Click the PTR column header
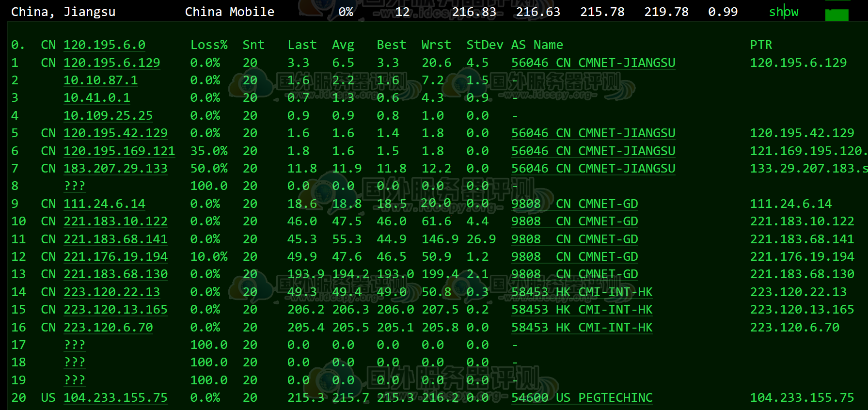868x410 pixels. (761, 45)
